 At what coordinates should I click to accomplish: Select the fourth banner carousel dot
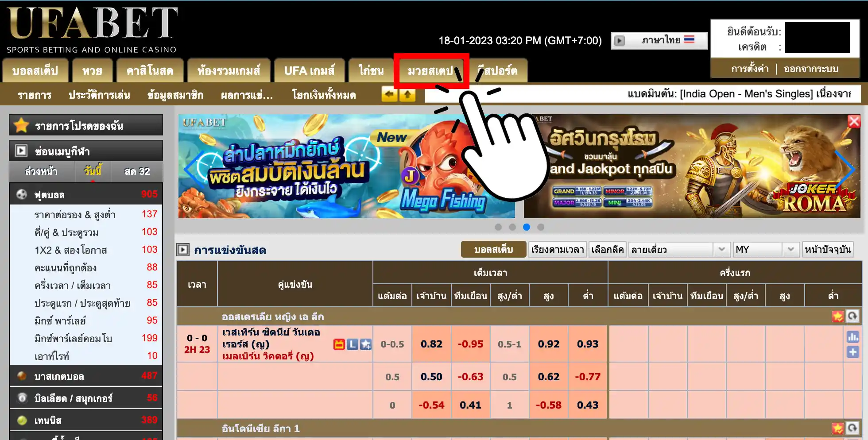tap(541, 227)
